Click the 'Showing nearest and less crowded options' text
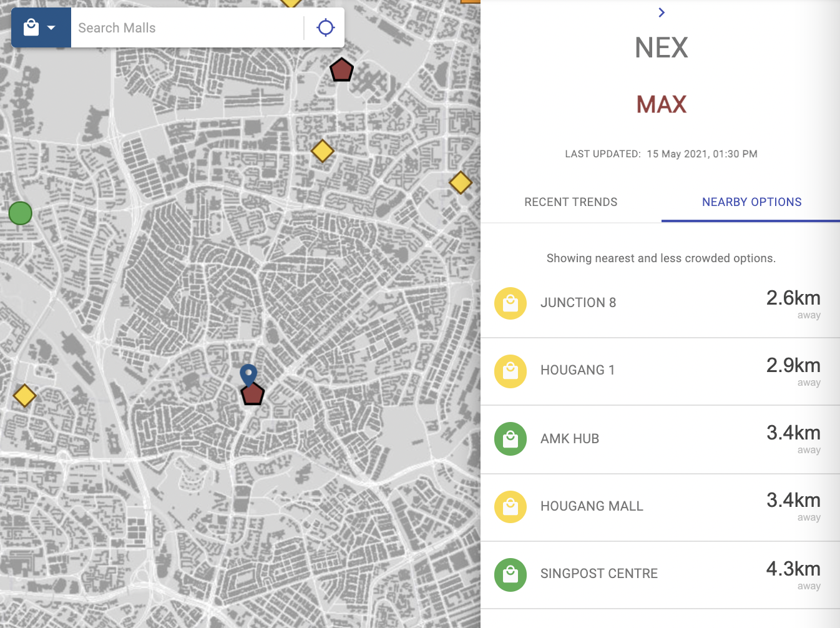The image size is (840, 628). [x=661, y=258]
